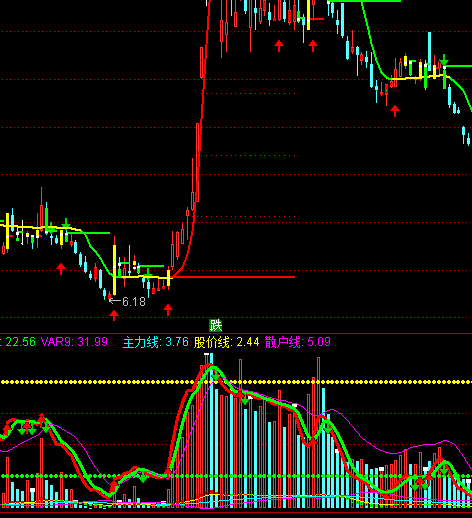Select the right of the two top red arrows

pyautogui.click(x=313, y=46)
